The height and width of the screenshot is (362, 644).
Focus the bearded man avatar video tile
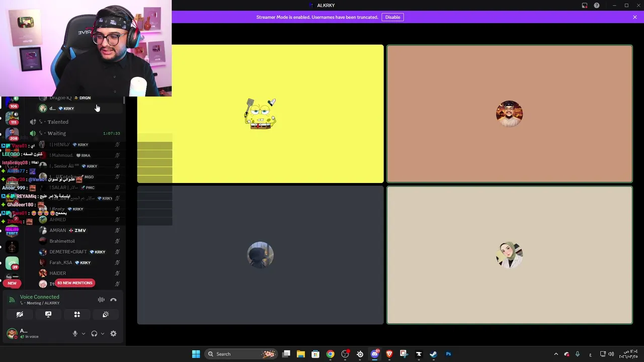tap(510, 114)
